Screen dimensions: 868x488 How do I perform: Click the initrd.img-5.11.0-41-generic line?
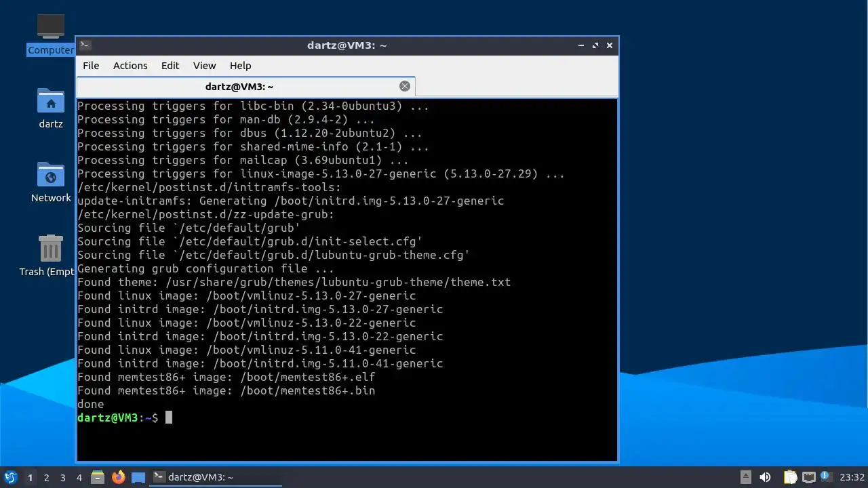pos(260,363)
